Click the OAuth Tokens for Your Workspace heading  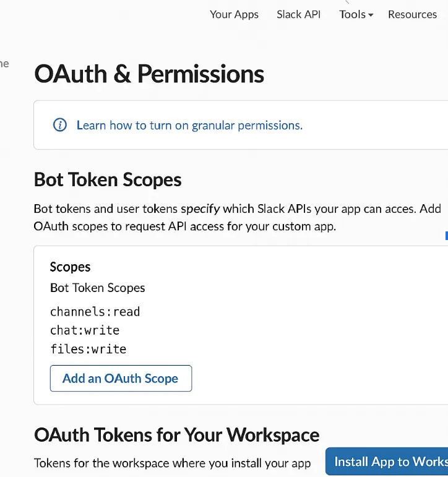177,435
